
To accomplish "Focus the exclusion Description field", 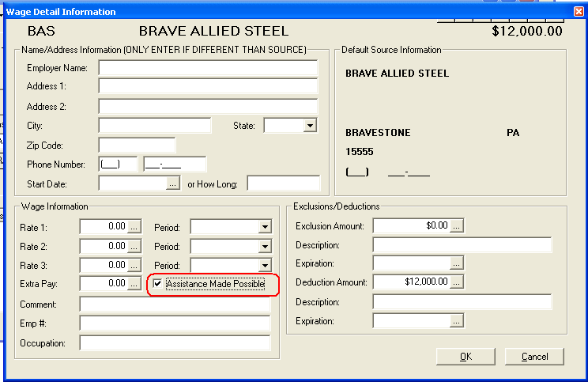I will coord(462,245).
